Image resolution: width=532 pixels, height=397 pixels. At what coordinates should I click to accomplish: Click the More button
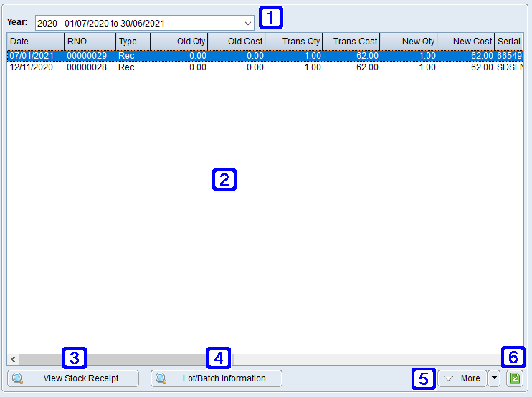tap(462, 378)
